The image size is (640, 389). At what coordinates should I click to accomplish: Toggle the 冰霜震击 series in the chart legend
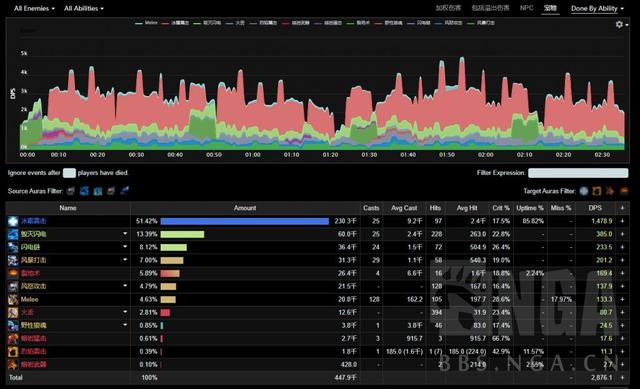coord(175,23)
